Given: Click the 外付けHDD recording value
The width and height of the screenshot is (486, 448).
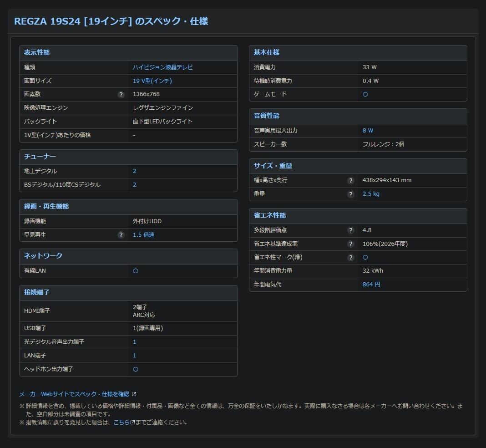Looking at the screenshot, I should tap(147, 221).
